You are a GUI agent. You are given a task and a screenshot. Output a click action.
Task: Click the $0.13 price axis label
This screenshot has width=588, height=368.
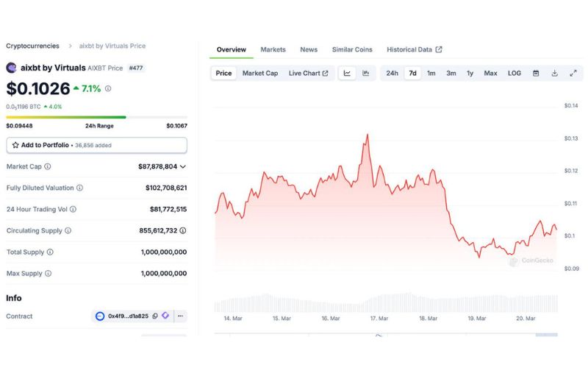(x=571, y=138)
